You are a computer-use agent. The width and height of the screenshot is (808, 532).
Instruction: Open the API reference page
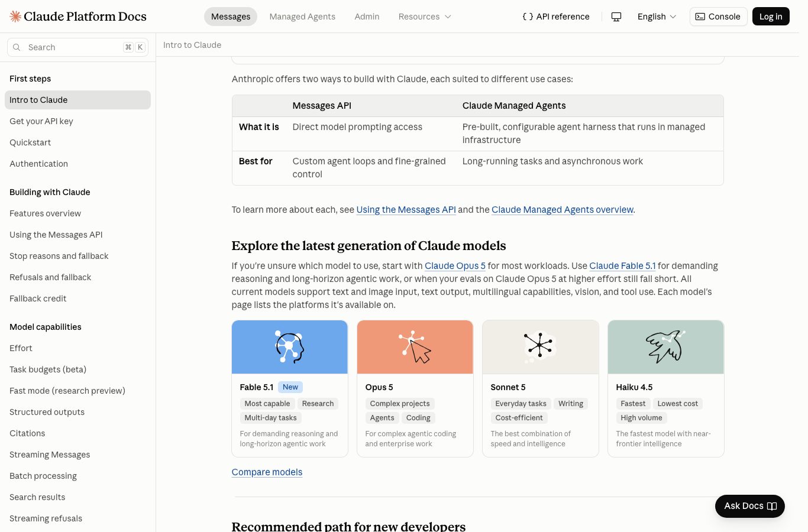(556, 17)
